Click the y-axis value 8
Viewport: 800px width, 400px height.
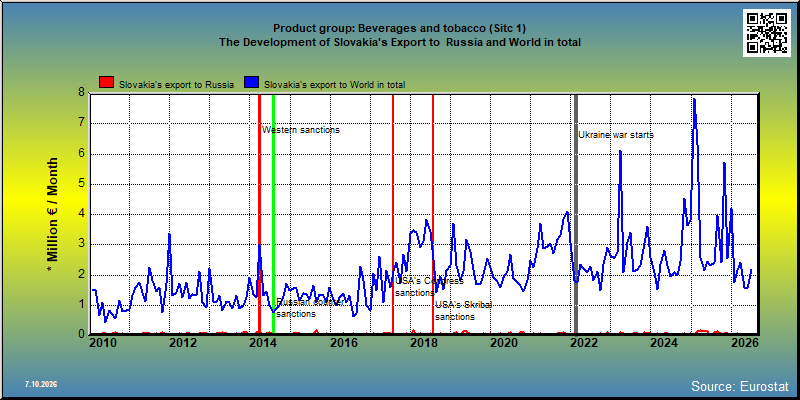81,93
